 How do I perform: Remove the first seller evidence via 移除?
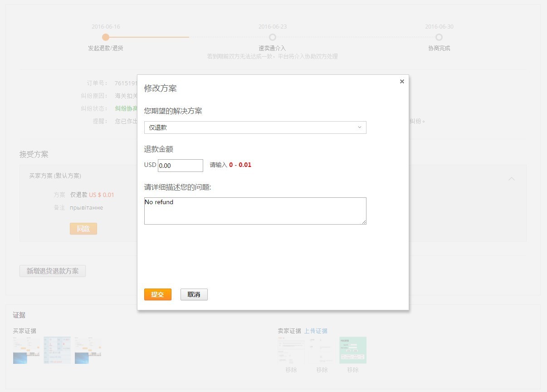pyautogui.click(x=291, y=370)
